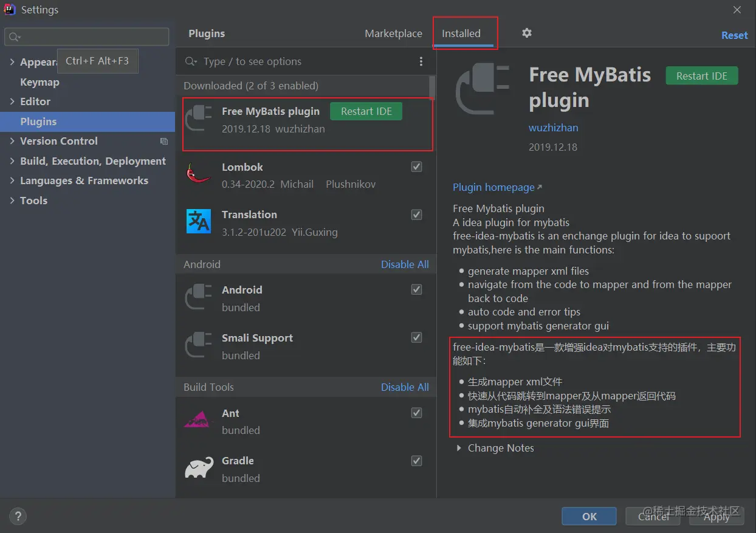Click the Gradle elephant icon
Image resolution: width=756 pixels, height=533 pixels.
point(199,467)
